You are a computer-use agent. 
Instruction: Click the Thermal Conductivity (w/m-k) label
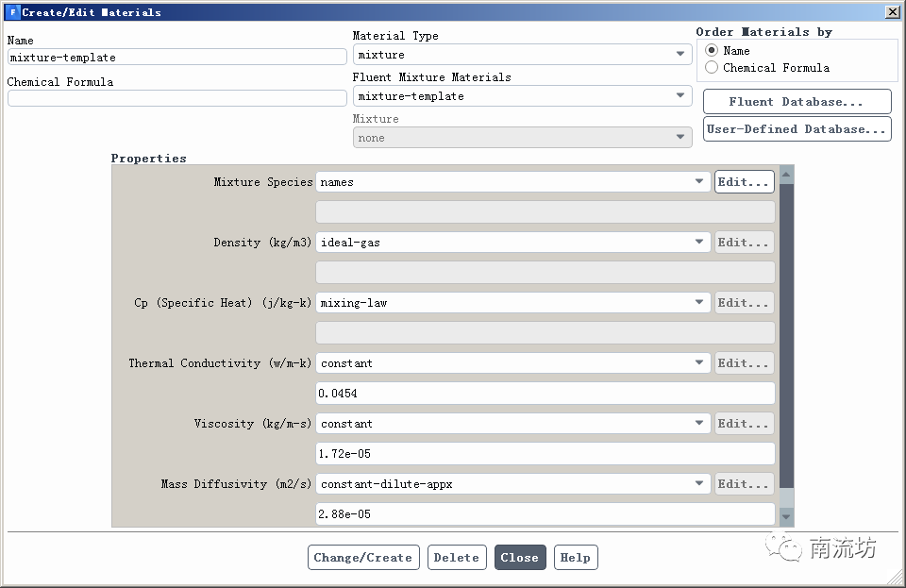[220, 363]
